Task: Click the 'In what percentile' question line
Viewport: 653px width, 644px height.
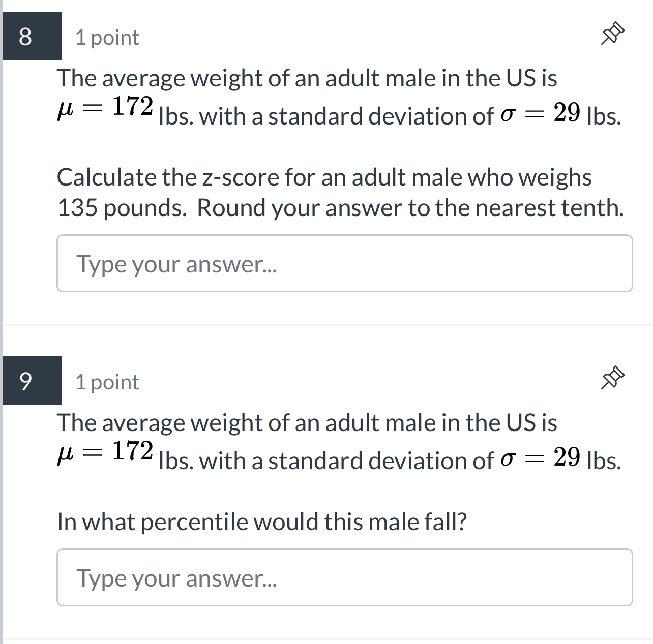Action: click(x=262, y=521)
